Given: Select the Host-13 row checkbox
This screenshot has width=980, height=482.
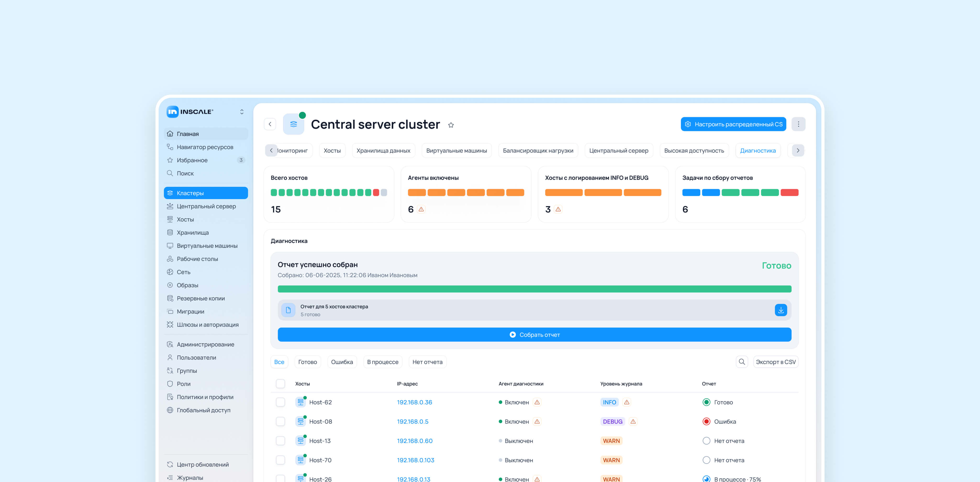Looking at the screenshot, I should (280, 441).
